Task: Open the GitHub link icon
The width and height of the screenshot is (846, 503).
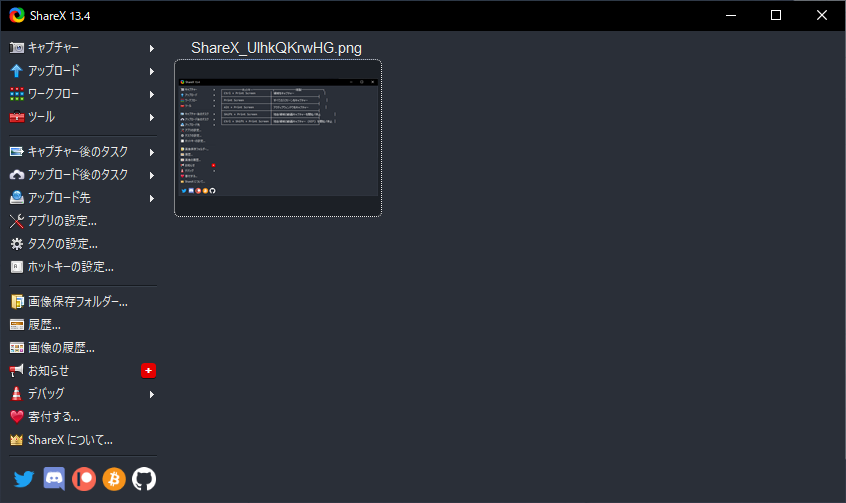Action: (x=144, y=479)
